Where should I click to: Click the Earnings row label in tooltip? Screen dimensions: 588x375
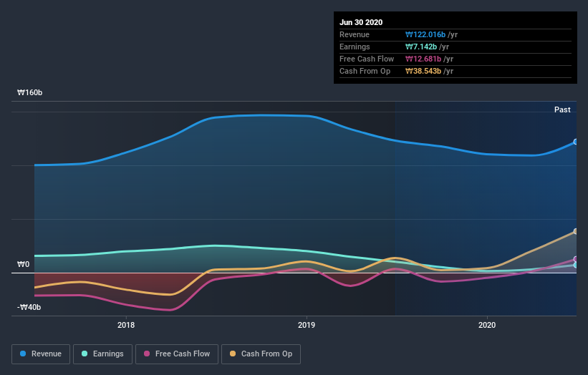(355, 47)
